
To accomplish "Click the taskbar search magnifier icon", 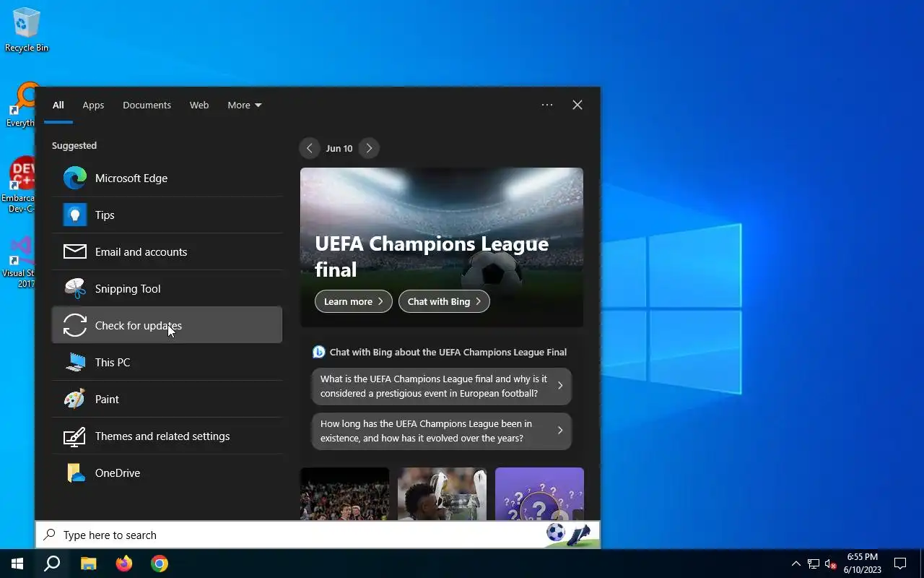I will point(52,564).
